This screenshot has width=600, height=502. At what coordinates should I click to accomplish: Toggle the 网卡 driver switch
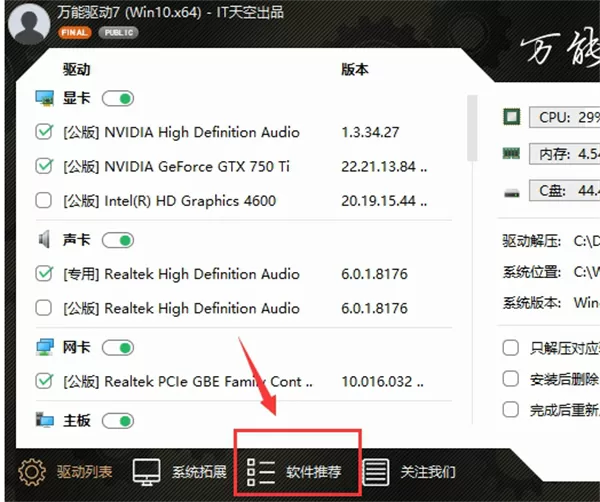(118, 348)
